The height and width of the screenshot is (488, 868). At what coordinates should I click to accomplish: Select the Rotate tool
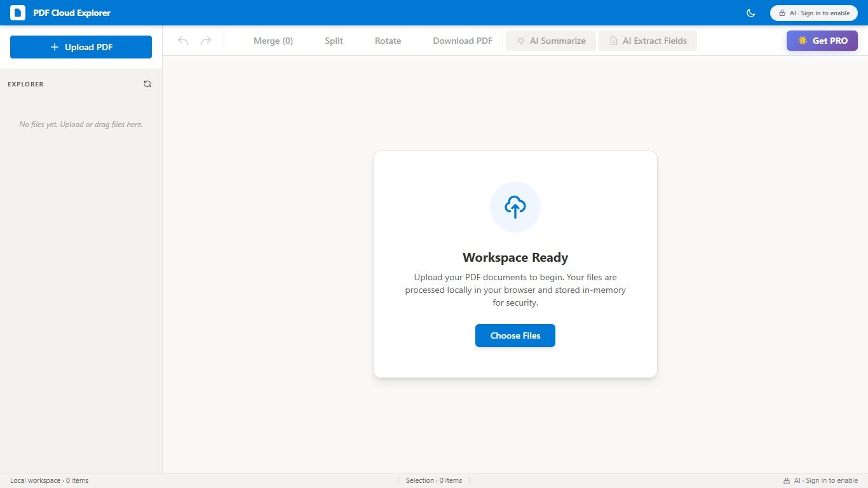tap(388, 40)
